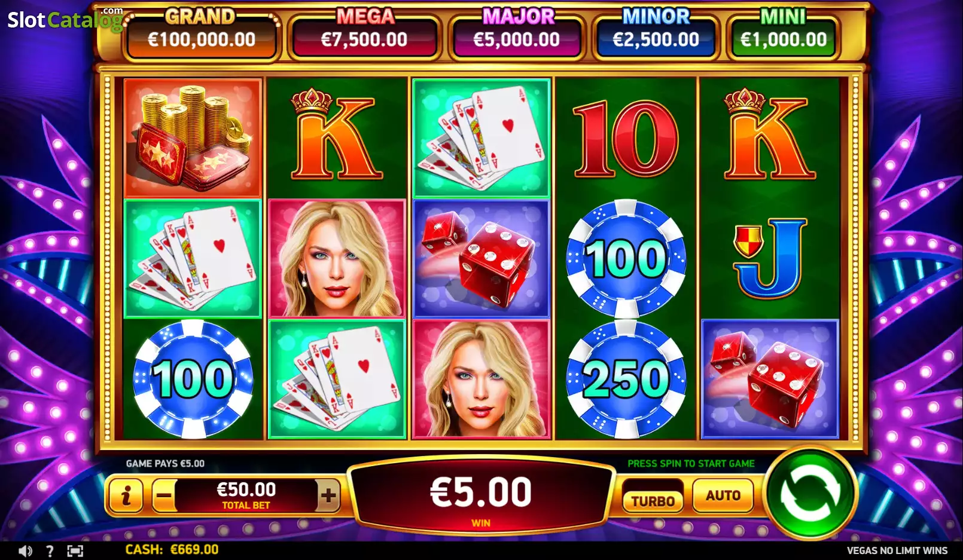Click the gold coins stack symbol

click(193, 137)
